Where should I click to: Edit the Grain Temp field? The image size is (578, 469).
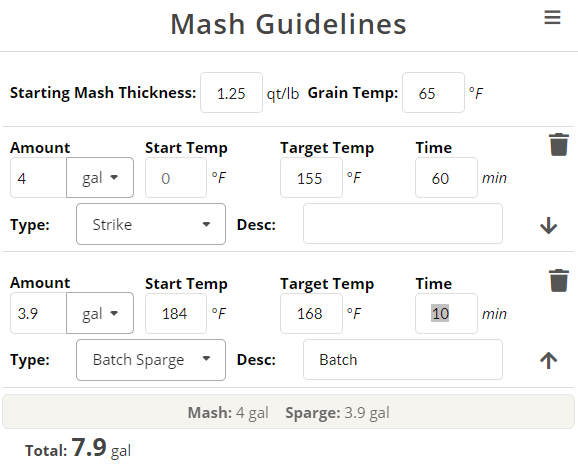(x=433, y=93)
